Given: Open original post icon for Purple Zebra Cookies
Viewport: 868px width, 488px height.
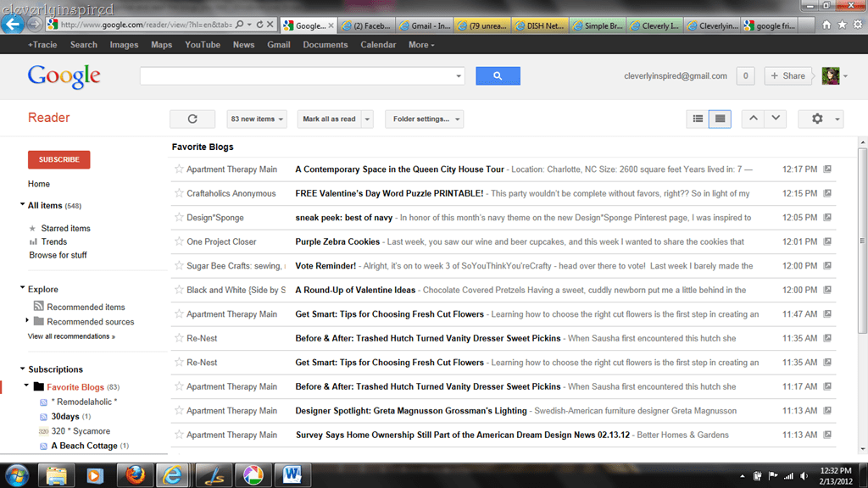Looking at the screenshot, I should tap(827, 241).
